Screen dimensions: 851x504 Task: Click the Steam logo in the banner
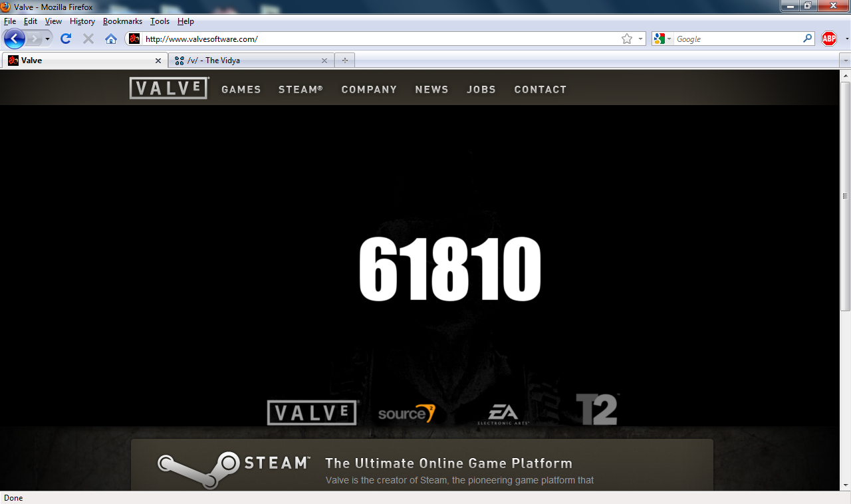[x=234, y=463]
